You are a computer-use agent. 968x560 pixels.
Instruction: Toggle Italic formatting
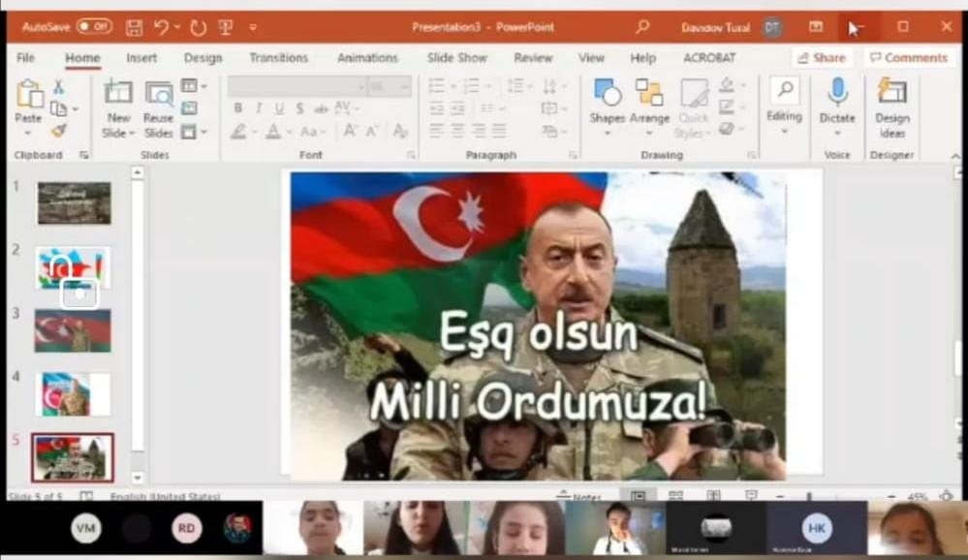tap(259, 109)
